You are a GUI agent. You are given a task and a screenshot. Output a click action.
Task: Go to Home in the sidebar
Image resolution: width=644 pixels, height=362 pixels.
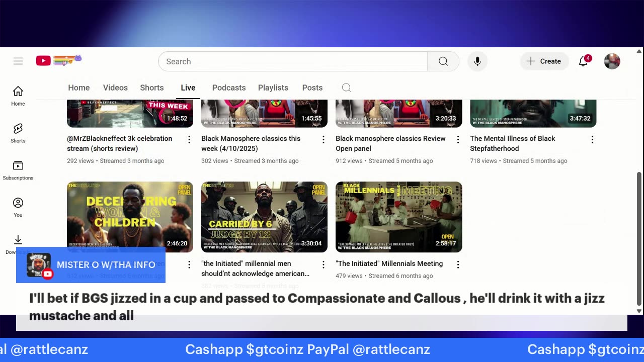(x=18, y=96)
